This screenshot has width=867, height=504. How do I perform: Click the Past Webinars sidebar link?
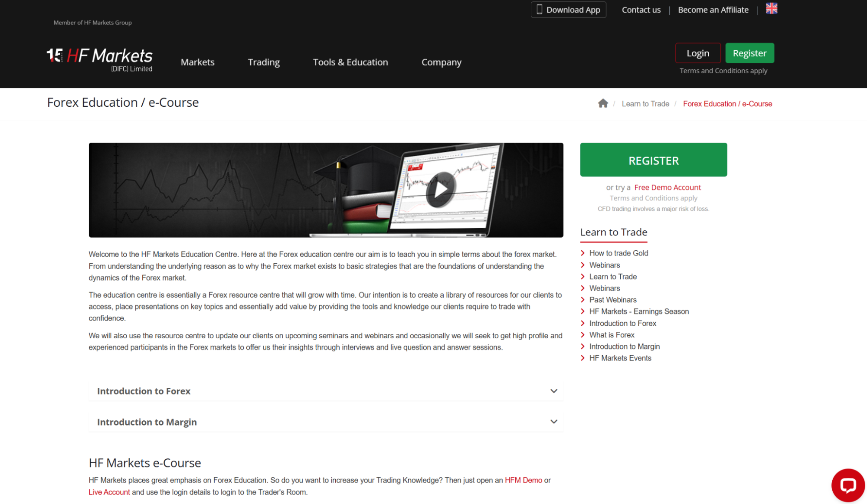pyautogui.click(x=612, y=300)
